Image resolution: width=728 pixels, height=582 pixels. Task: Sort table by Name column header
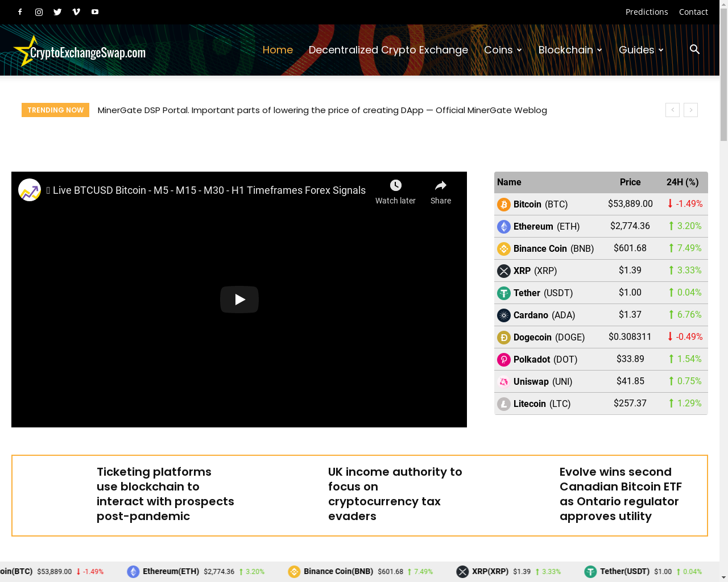[x=509, y=182]
